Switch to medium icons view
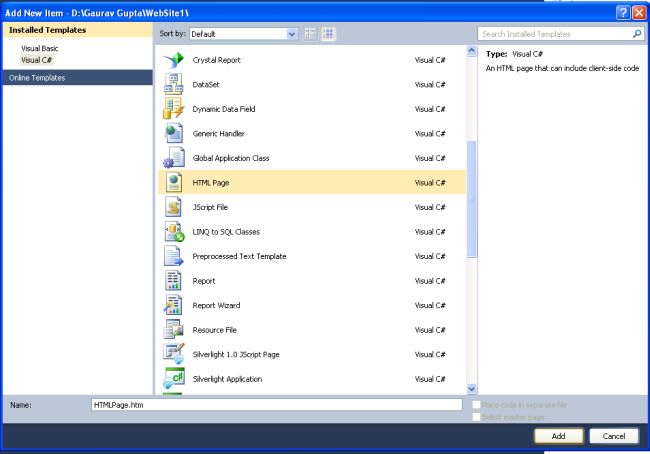 pos(328,34)
